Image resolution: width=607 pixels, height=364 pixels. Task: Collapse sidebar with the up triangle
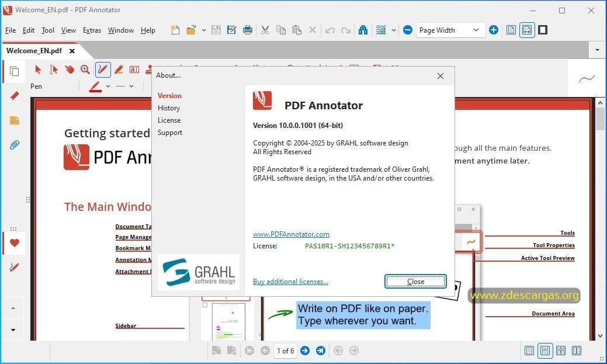click(13, 308)
